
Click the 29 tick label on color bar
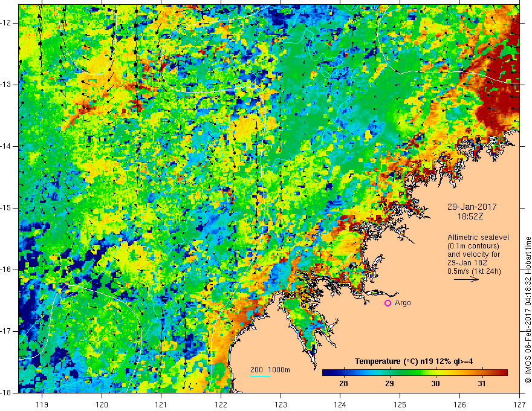coord(389,384)
